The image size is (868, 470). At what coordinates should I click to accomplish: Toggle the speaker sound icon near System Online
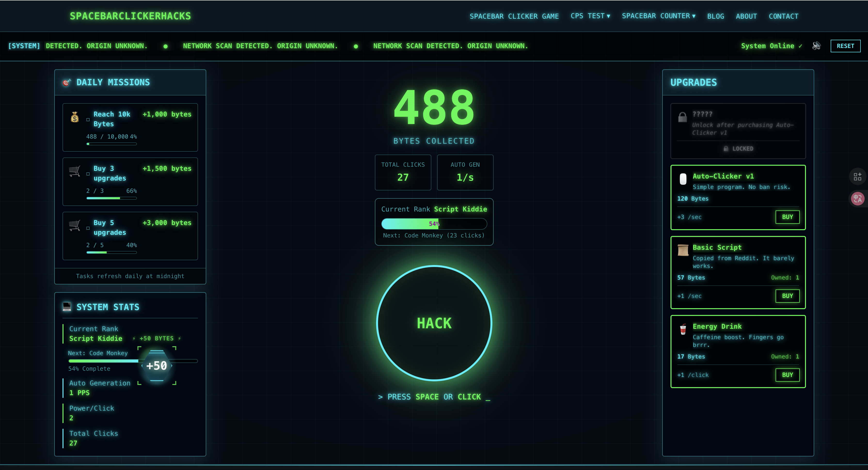coord(816,46)
